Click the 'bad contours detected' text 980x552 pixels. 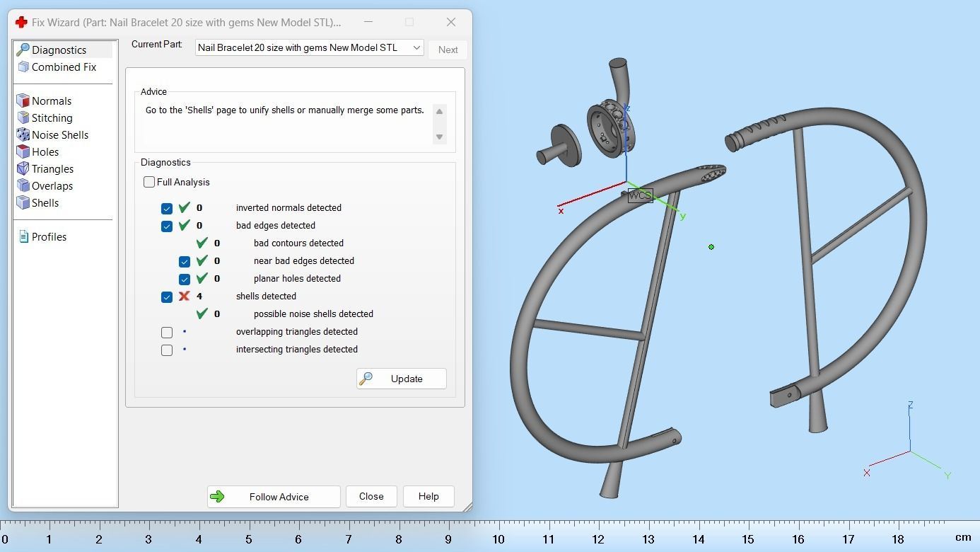click(298, 243)
